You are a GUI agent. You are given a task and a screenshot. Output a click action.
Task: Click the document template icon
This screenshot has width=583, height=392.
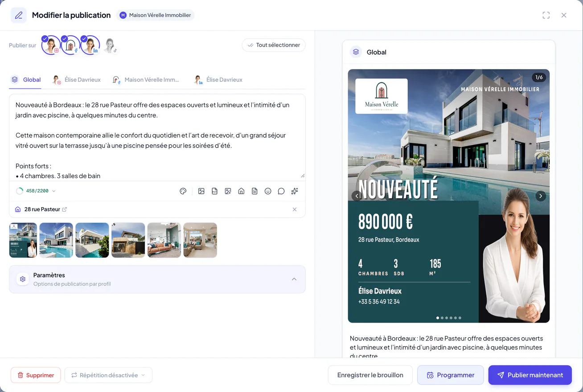pos(255,191)
